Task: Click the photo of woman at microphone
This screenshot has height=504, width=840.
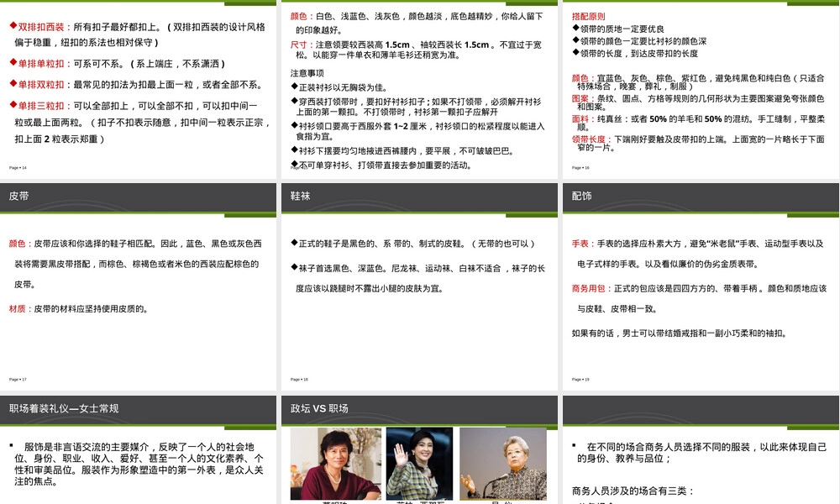Action: [503, 464]
